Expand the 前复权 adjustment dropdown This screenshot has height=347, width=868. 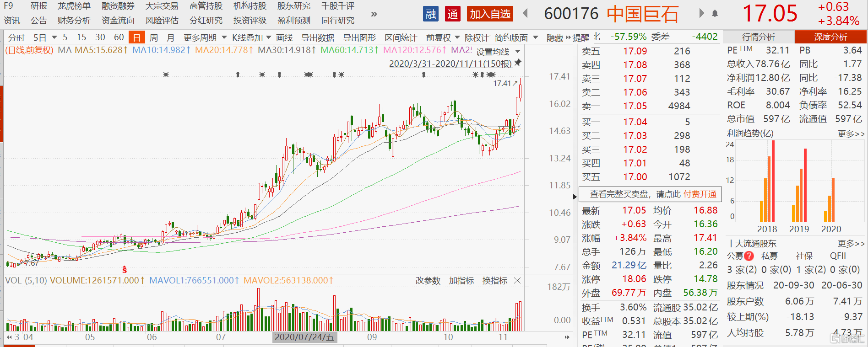coord(442,37)
